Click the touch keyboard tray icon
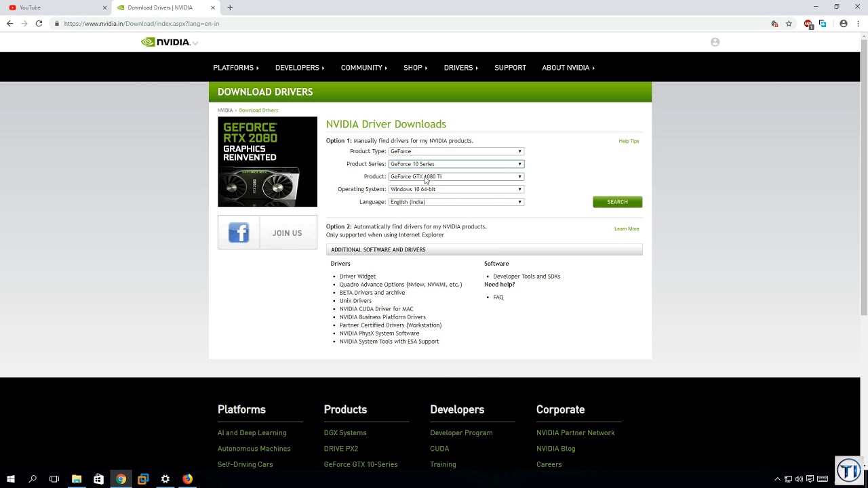 coord(823,479)
